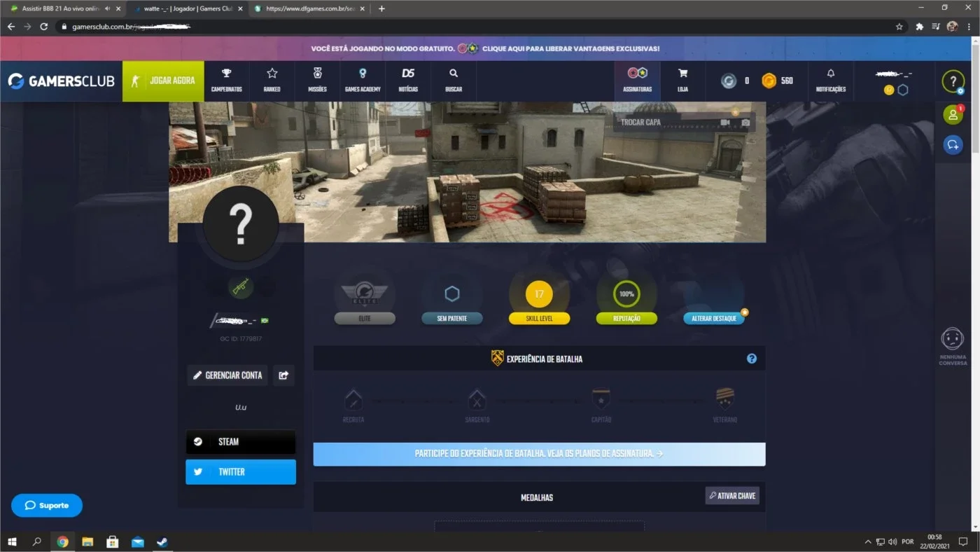Click Trocar Capa button

pos(685,123)
